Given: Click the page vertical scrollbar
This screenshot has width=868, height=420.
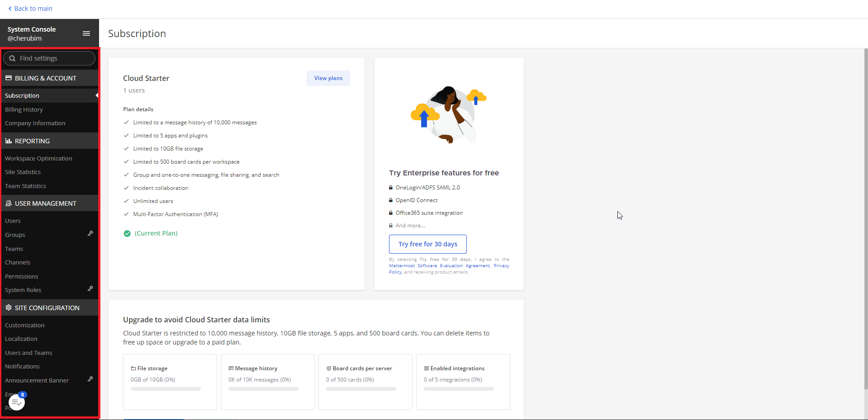Looking at the screenshot, I should pos(866,219).
